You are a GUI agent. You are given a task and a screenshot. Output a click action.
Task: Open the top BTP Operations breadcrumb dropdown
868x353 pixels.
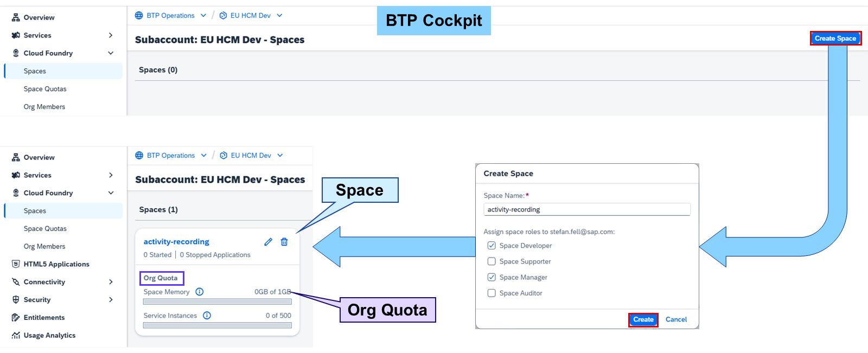203,16
